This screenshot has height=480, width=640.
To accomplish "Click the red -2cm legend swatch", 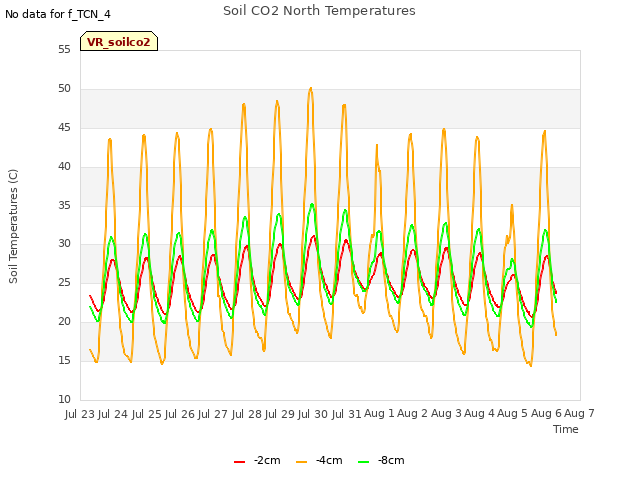I will click(240, 462).
